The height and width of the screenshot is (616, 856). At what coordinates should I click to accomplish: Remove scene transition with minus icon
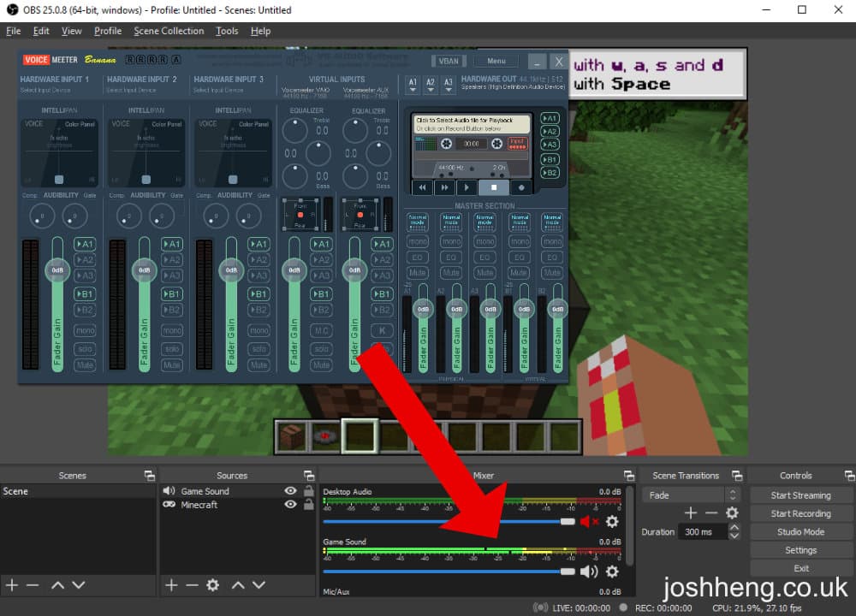point(711,512)
